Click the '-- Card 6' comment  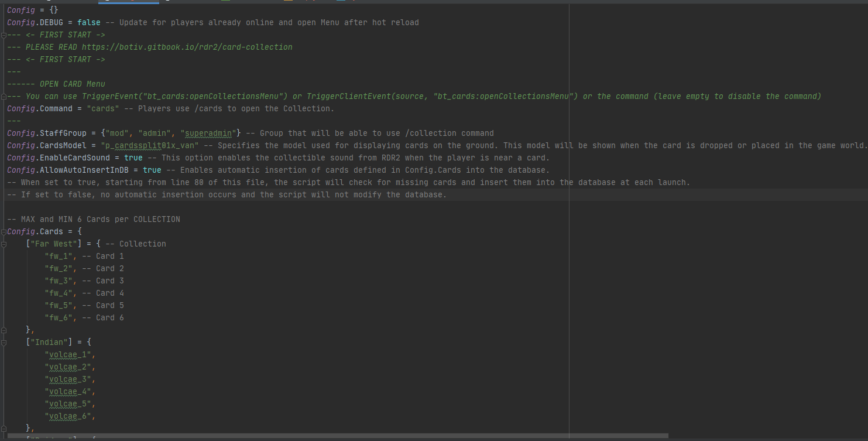click(103, 317)
